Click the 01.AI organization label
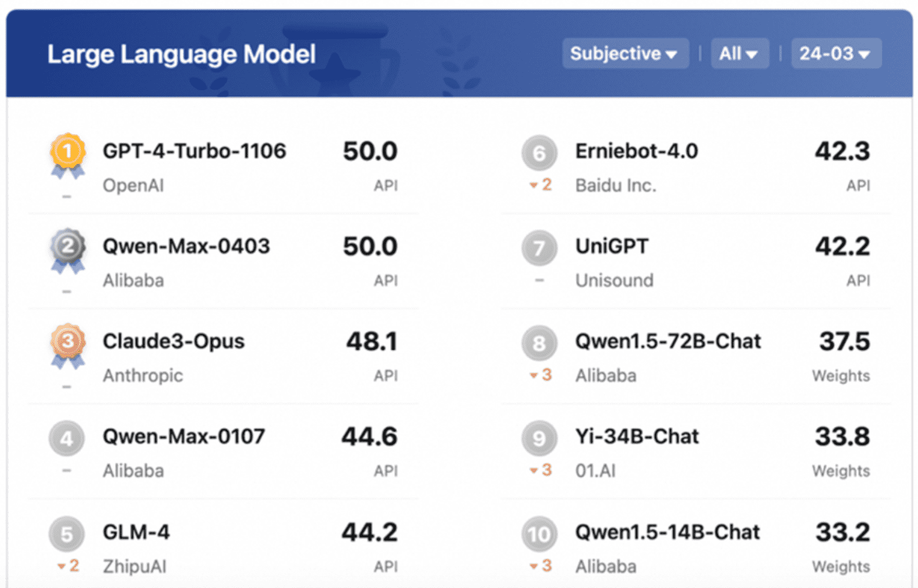Screen dimensions: 918x588 click(595, 471)
